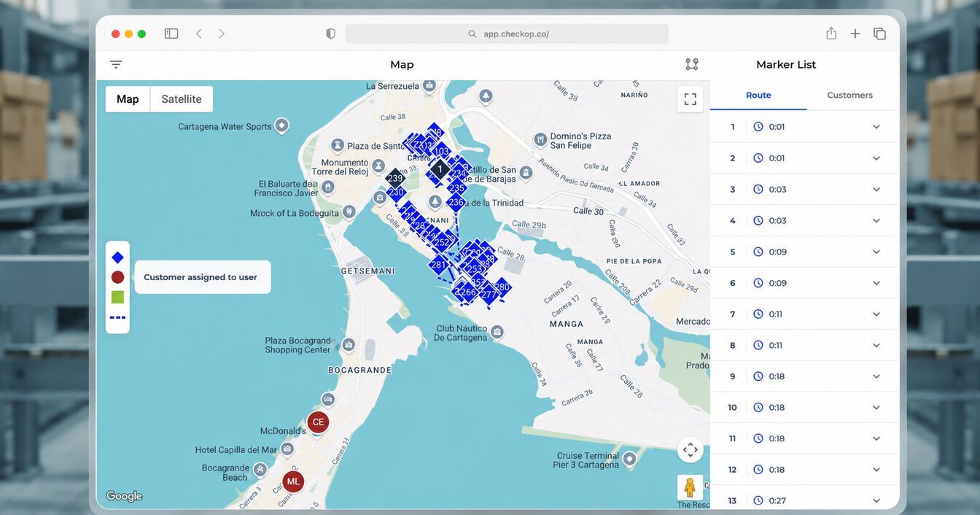Expand route stop 13

(x=876, y=501)
